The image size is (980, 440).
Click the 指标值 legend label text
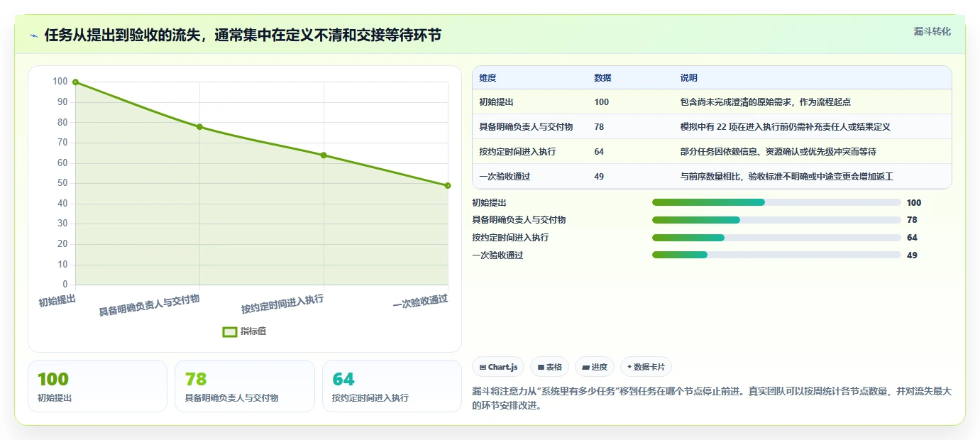coord(253,331)
